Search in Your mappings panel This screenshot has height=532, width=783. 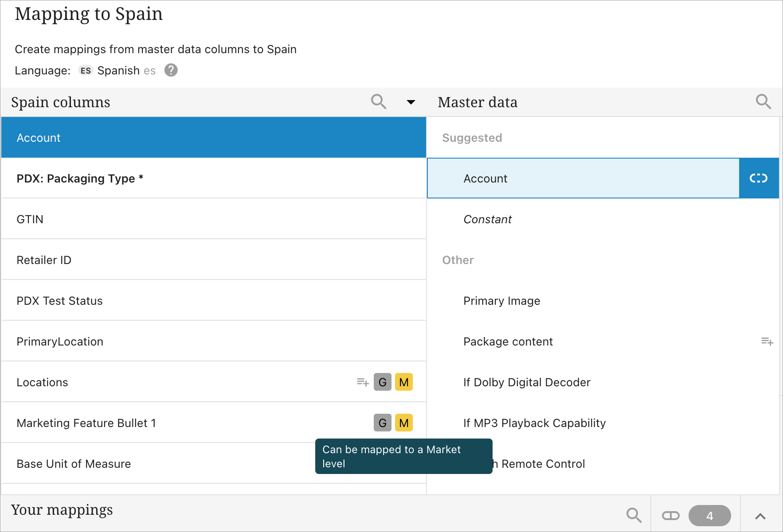[x=634, y=515]
